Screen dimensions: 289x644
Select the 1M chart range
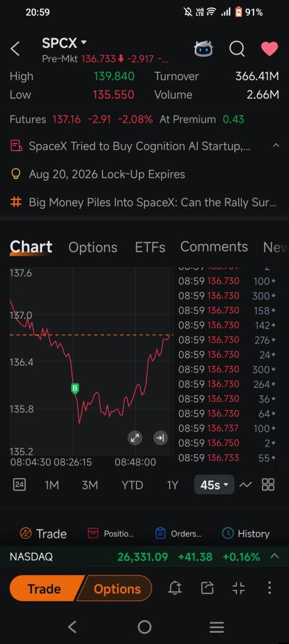[x=52, y=485]
